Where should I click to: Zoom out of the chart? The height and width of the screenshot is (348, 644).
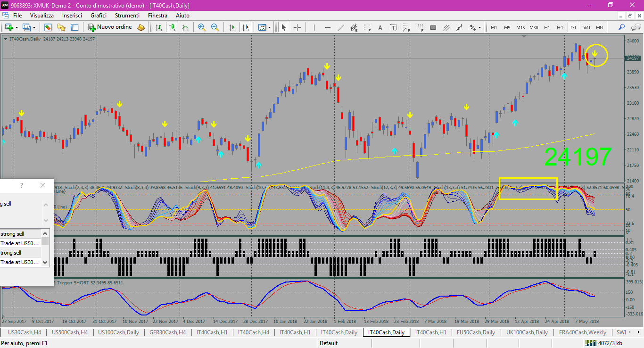pyautogui.click(x=215, y=27)
